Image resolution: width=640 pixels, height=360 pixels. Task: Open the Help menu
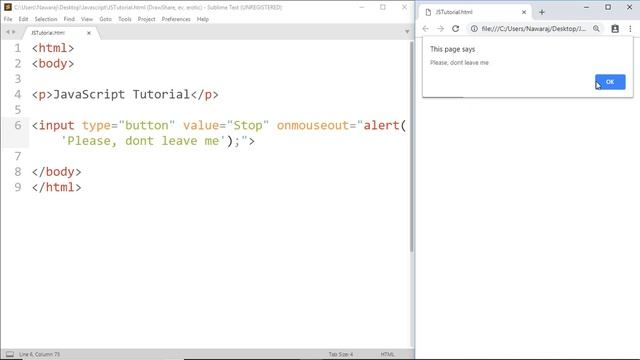(x=202, y=19)
